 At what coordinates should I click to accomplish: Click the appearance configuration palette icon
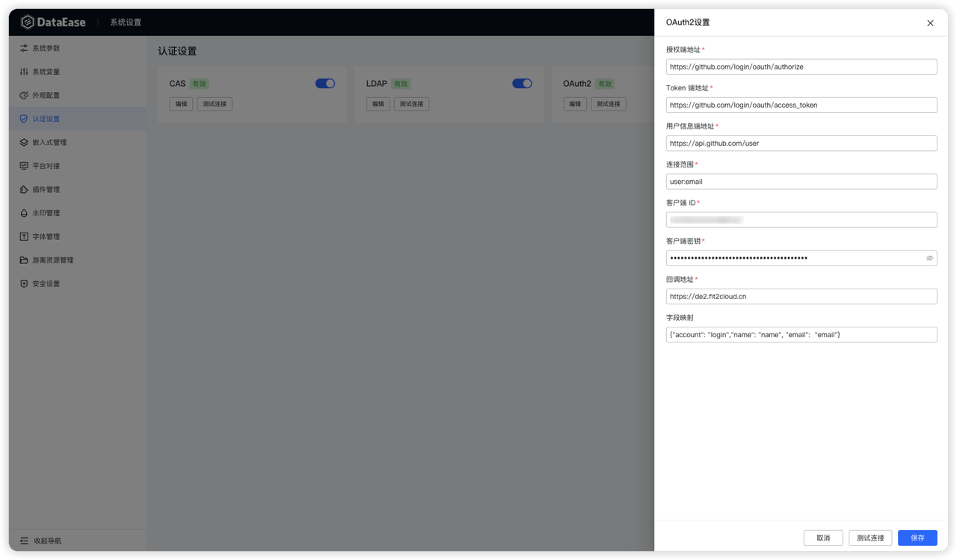(24, 96)
